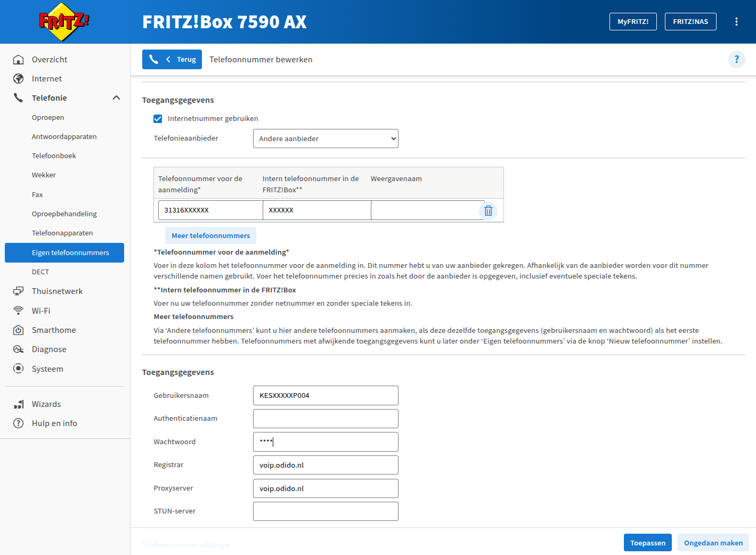Viewport: 756px width, 555px height.
Task: Click the Overzicht house icon
Action: [18, 60]
